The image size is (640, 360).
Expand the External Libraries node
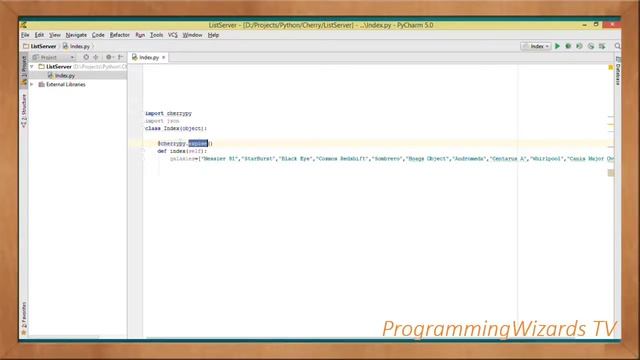click(32, 84)
